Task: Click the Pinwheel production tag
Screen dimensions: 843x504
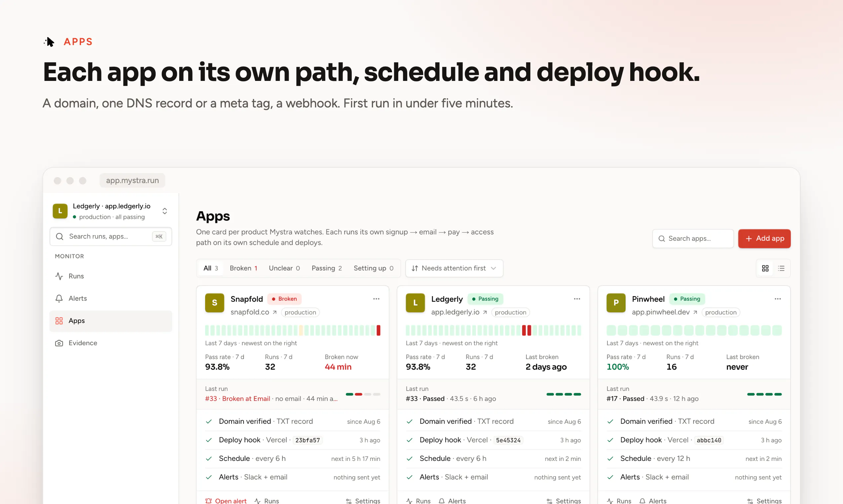Action: [721, 312]
